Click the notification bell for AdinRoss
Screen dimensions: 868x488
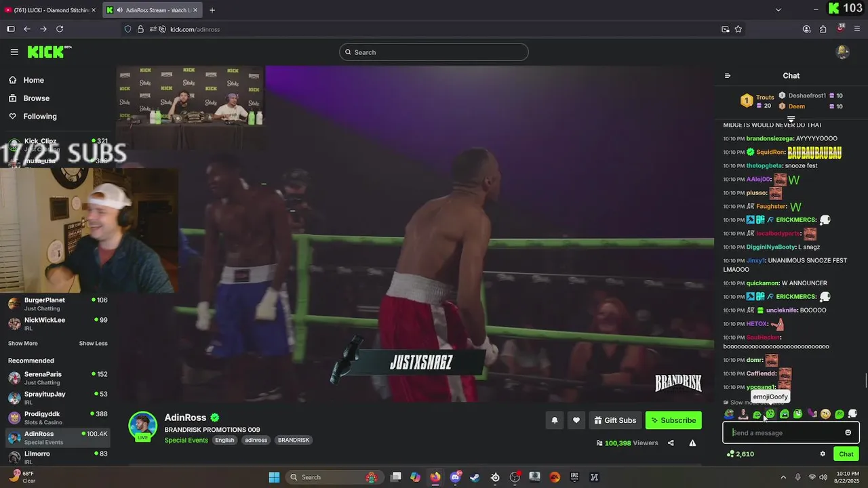click(554, 420)
